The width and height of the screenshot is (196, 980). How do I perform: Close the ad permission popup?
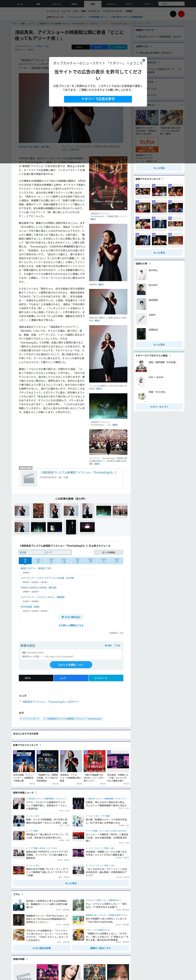coord(143,60)
